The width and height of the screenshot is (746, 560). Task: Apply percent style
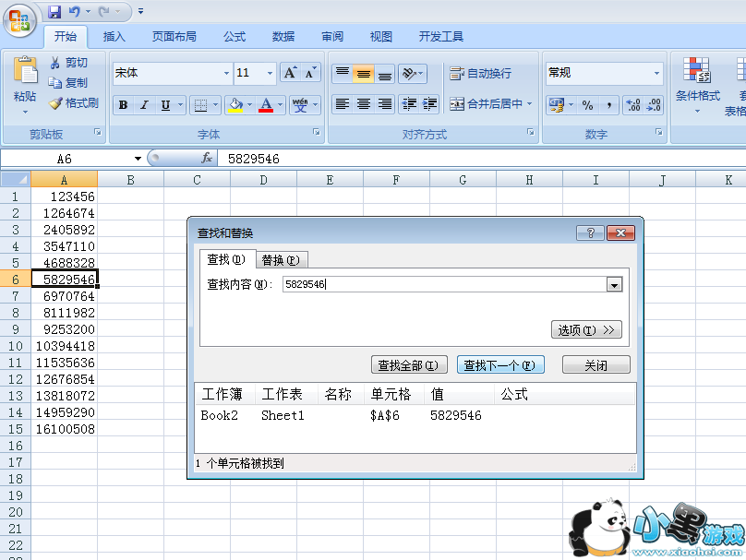click(587, 105)
